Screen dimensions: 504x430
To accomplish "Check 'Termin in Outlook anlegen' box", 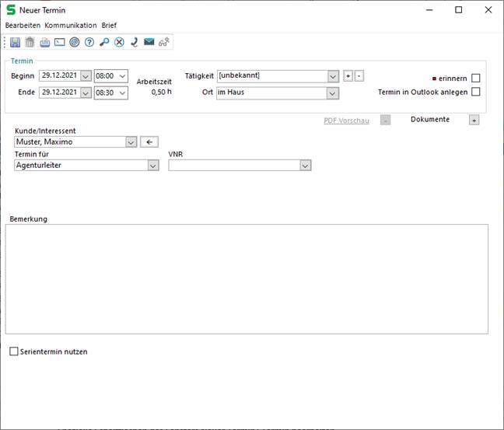I will click(475, 92).
